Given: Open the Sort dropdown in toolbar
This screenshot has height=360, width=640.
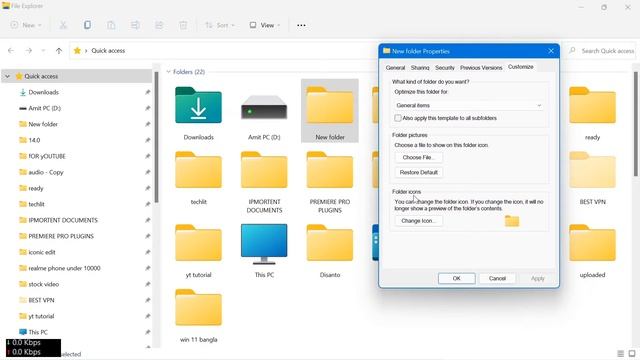Looking at the screenshot, I should pyautogui.click(x=220, y=25).
